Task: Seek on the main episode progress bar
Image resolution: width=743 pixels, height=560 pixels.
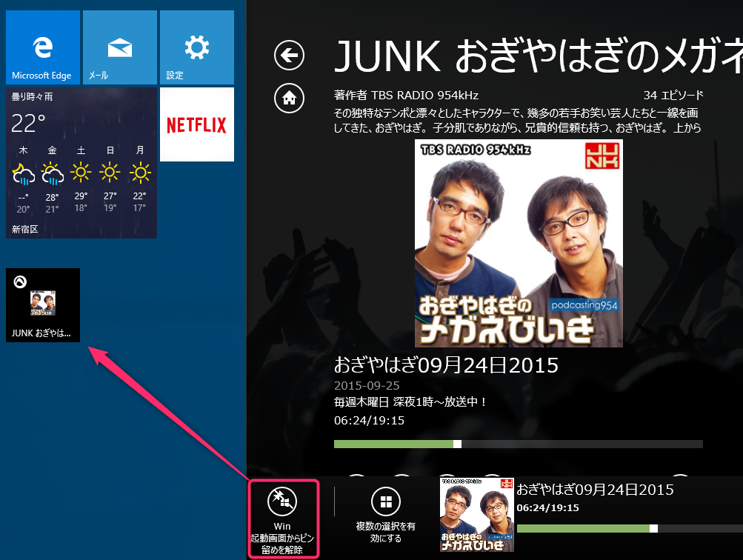Action: point(519,444)
